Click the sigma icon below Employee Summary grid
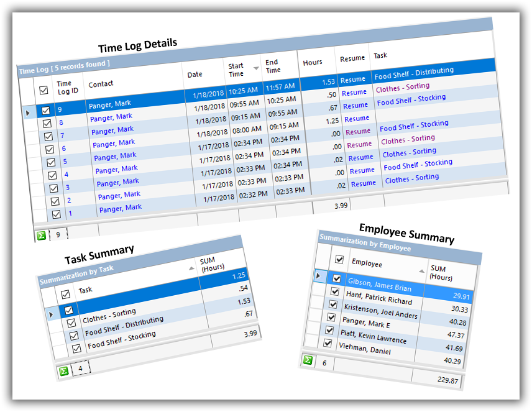The width and height of the screenshot is (532, 412). click(308, 360)
